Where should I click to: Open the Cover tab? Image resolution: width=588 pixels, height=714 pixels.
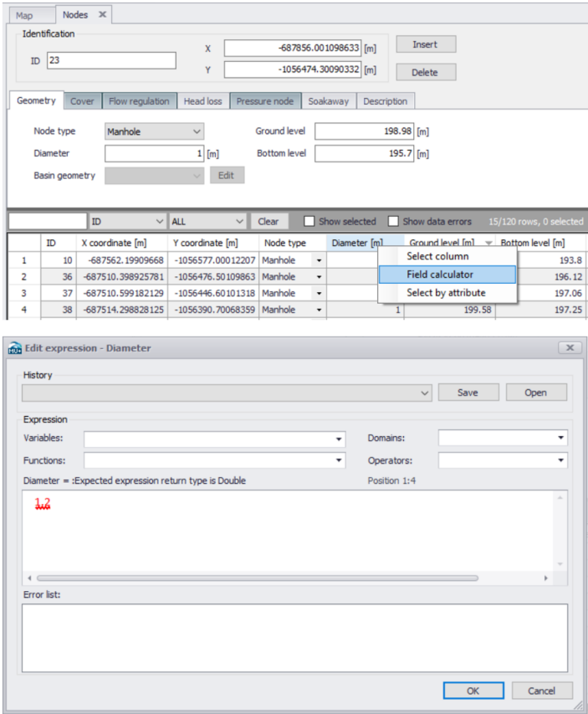82,101
